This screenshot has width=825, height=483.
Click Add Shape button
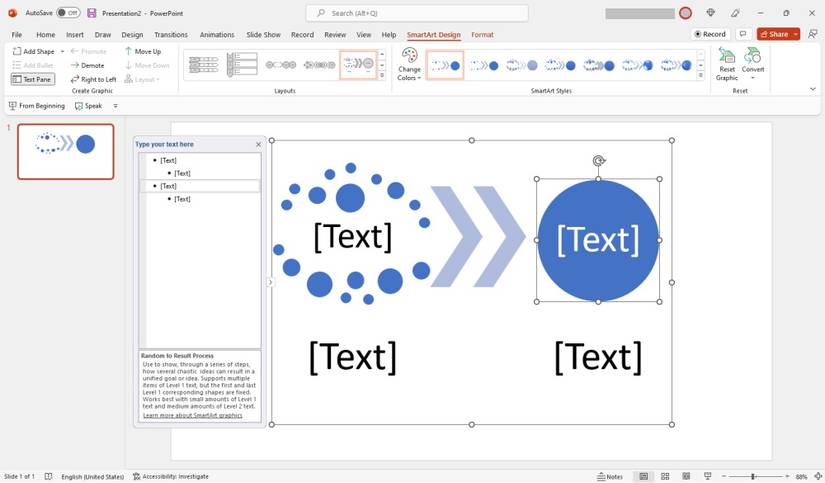34,52
